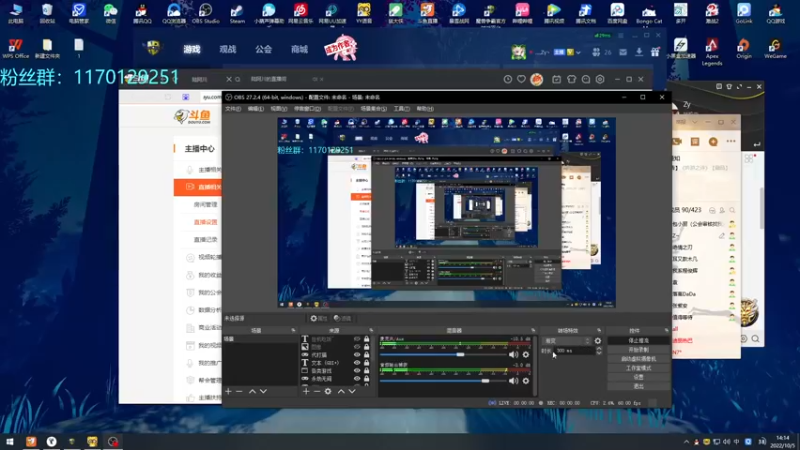Remove the selected scene with the minus icon
This screenshot has width=800, height=450.
pos(239,391)
